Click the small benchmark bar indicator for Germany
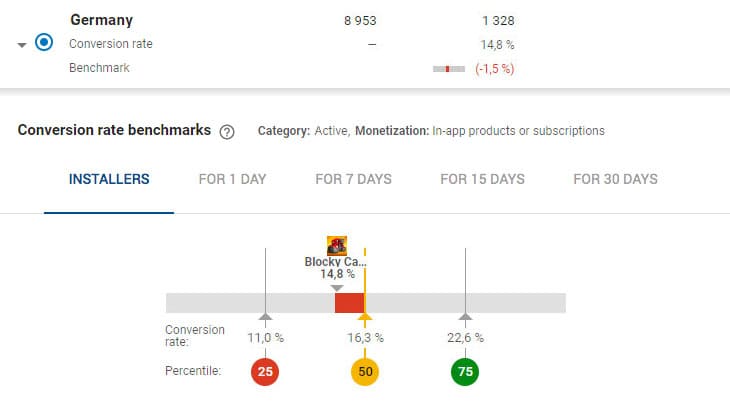This screenshot has width=730, height=412. coord(448,68)
